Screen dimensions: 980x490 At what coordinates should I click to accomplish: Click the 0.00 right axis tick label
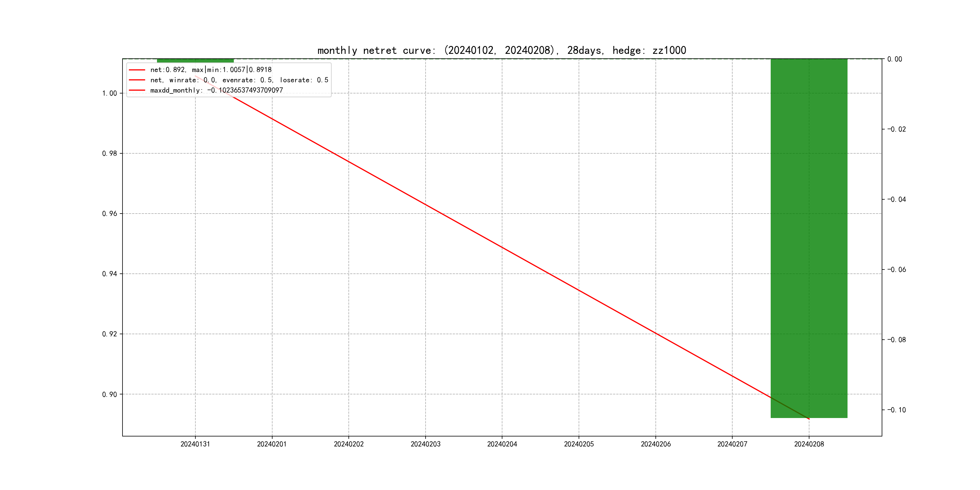[894, 59]
